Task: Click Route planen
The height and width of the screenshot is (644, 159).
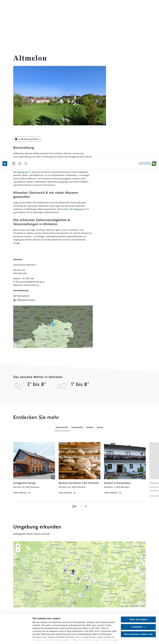Action: point(21,296)
